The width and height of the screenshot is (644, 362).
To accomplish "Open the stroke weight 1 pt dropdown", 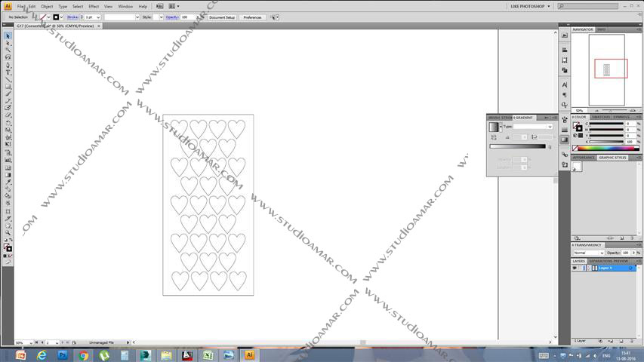I will coord(98,17).
